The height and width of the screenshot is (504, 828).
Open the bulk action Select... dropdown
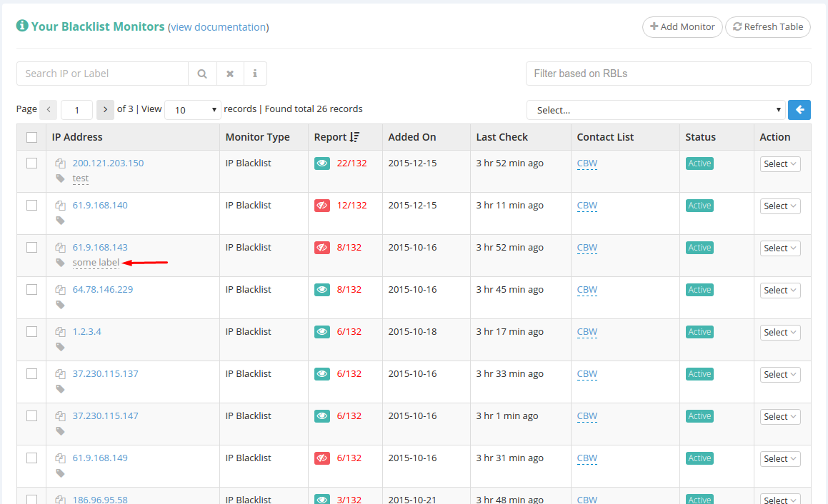656,110
